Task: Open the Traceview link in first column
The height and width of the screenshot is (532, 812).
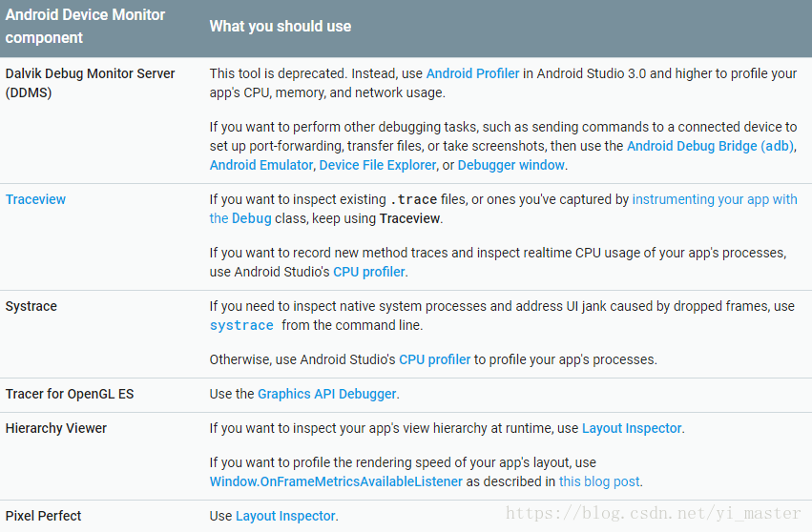Action: point(35,199)
